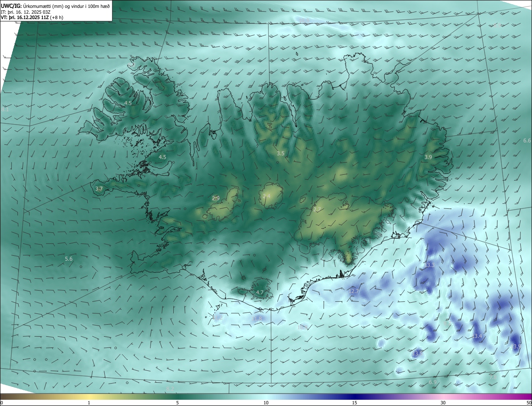Click the 13.9 value near the right edge
Image resolution: width=532 pixels, height=406 pixels.
[516, 346]
